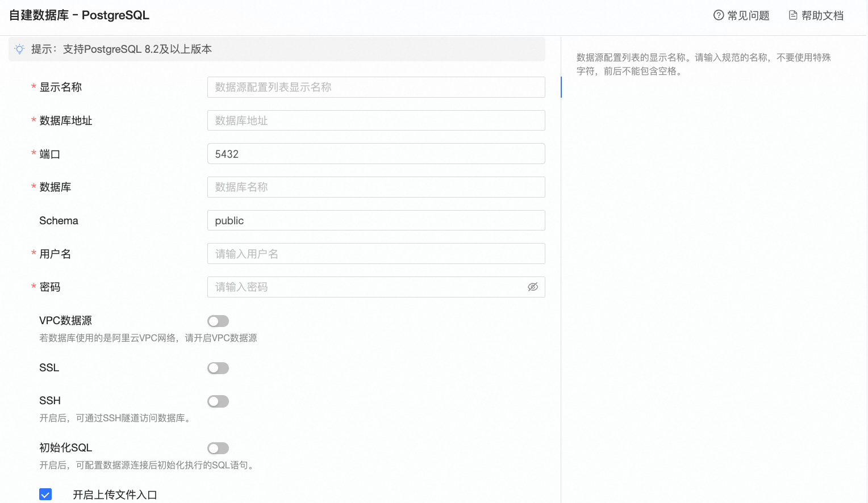Screen dimensions: 868x503
Task: Click the 初始化SQL label
Action: 65,448
